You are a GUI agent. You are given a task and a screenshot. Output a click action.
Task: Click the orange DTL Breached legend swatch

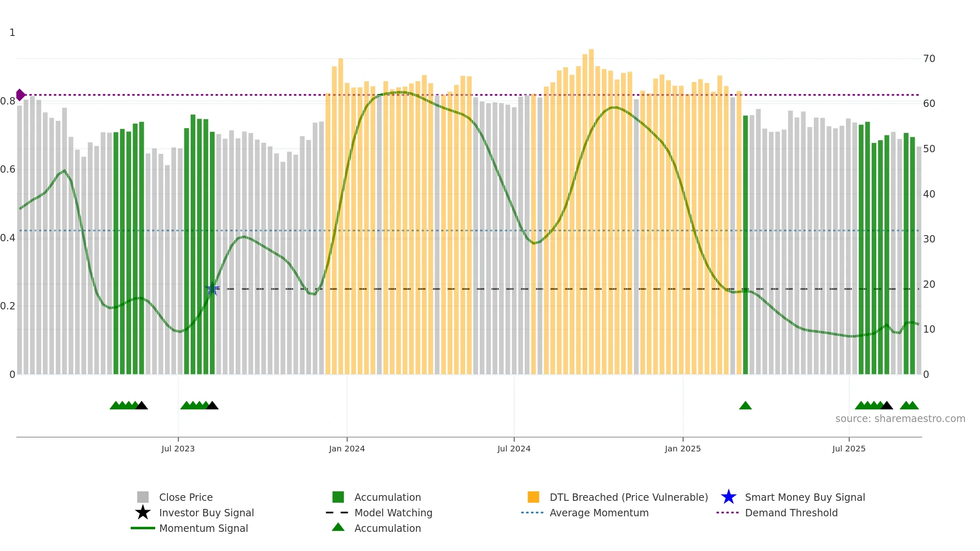pyautogui.click(x=533, y=497)
